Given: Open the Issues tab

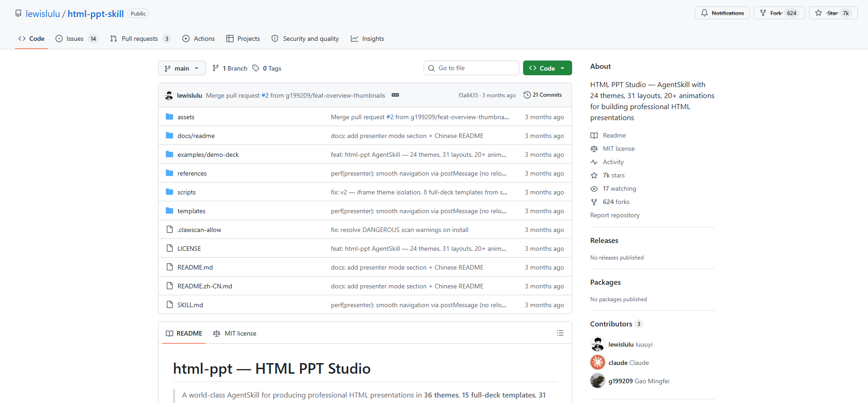Looking at the screenshot, I should coord(77,39).
